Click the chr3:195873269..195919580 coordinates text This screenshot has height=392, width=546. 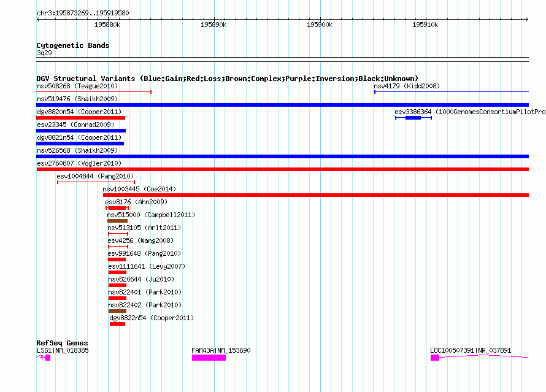83,13
